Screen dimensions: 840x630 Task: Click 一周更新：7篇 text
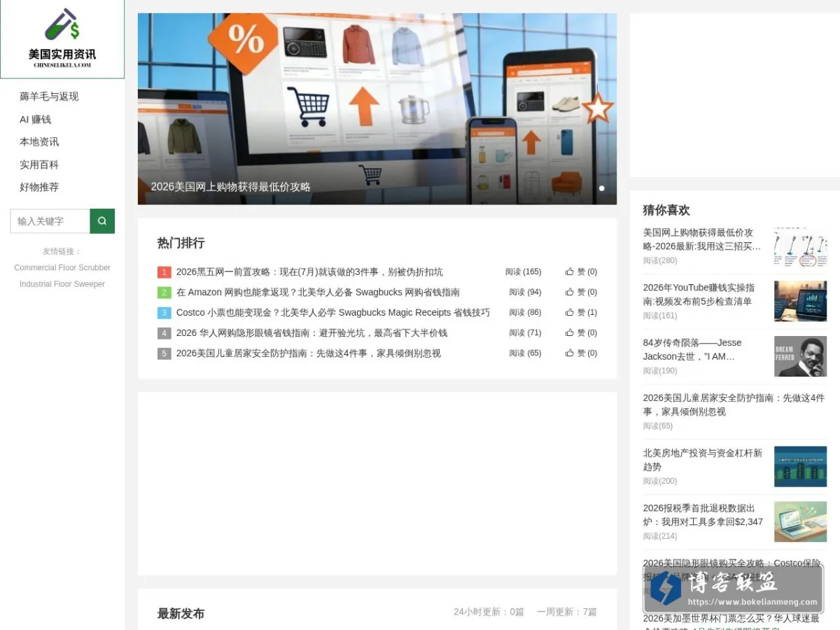tap(567, 612)
